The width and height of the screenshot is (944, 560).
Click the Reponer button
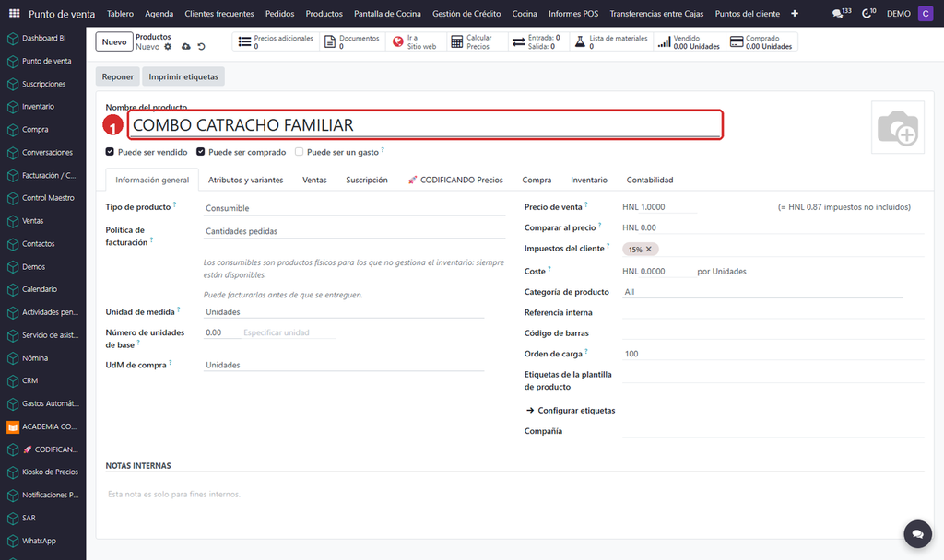coord(117,76)
